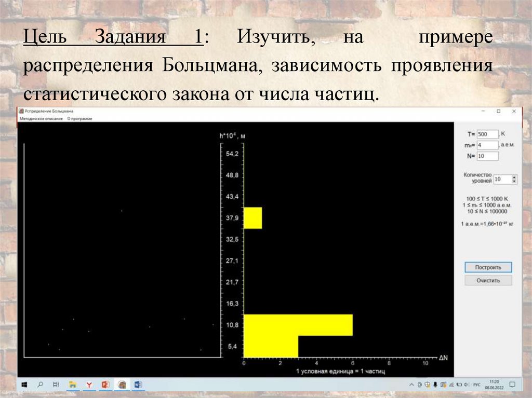Image resolution: width=532 pixels, height=398 pixels.
Task: Switch to Word on the taskbar
Action: tap(138, 385)
